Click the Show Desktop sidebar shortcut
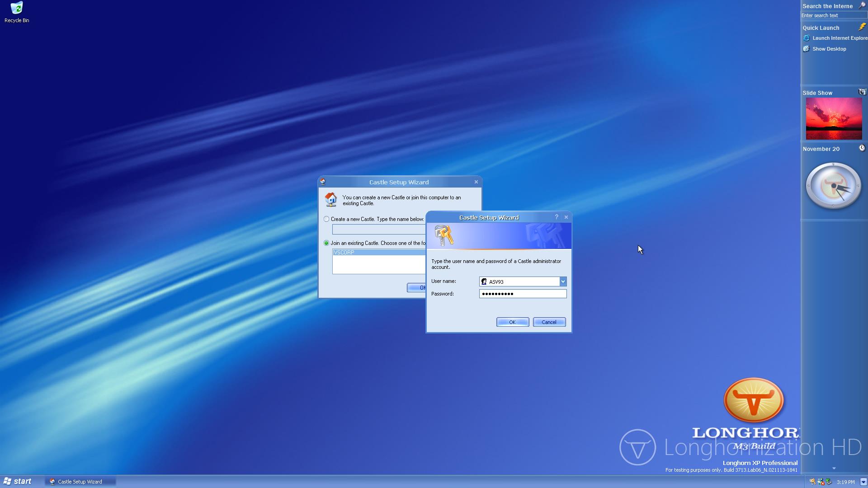868x488 pixels. [x=829, y=49]
